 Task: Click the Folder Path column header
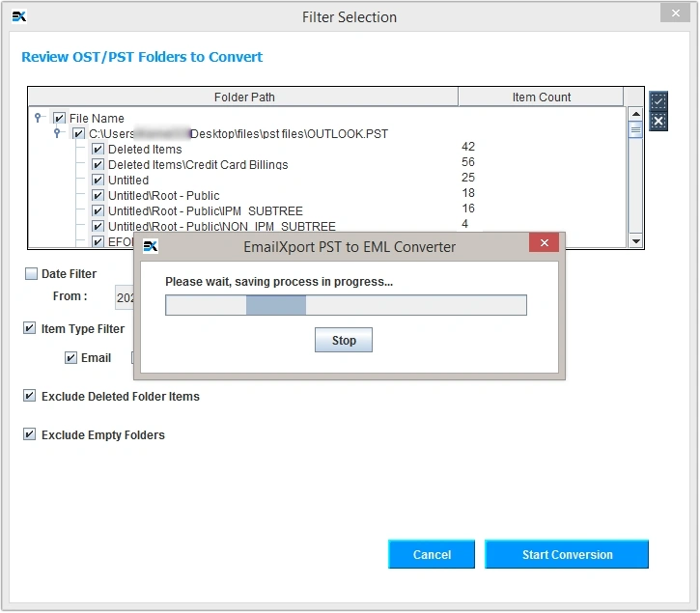click(x=243, y=97)
